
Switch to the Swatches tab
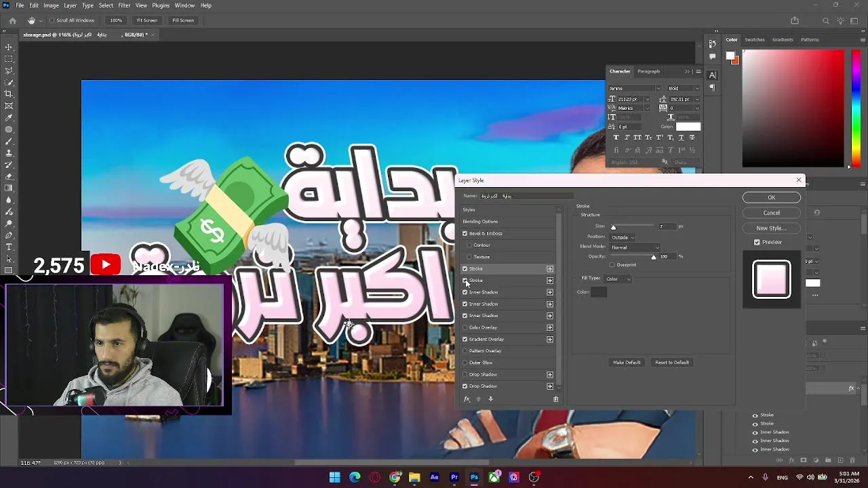pos(755,39)
